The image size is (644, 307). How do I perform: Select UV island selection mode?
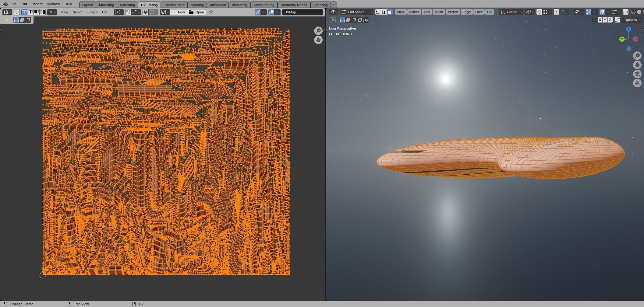coord(42,12)
